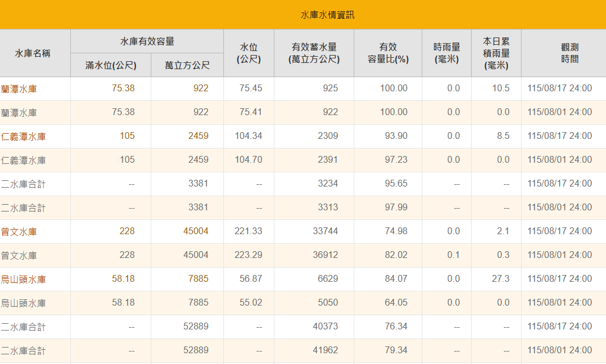
Task: Select daily rainfall value 0.3
Action: coord(503,255)
